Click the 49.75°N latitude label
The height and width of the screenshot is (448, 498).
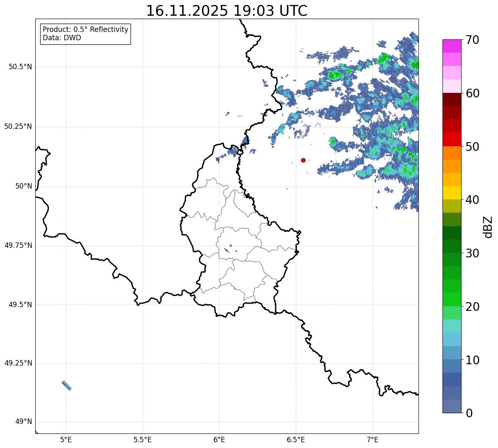click(x=18, y=245)
